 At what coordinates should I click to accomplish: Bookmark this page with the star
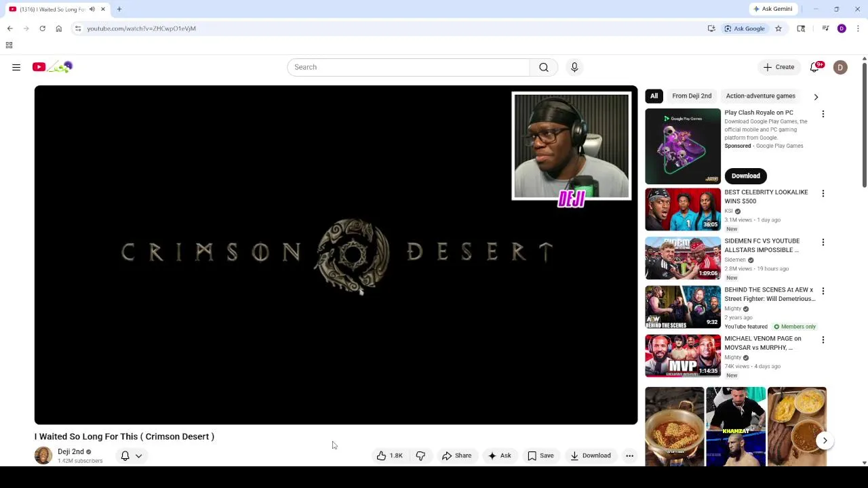(x=778, y=28)
